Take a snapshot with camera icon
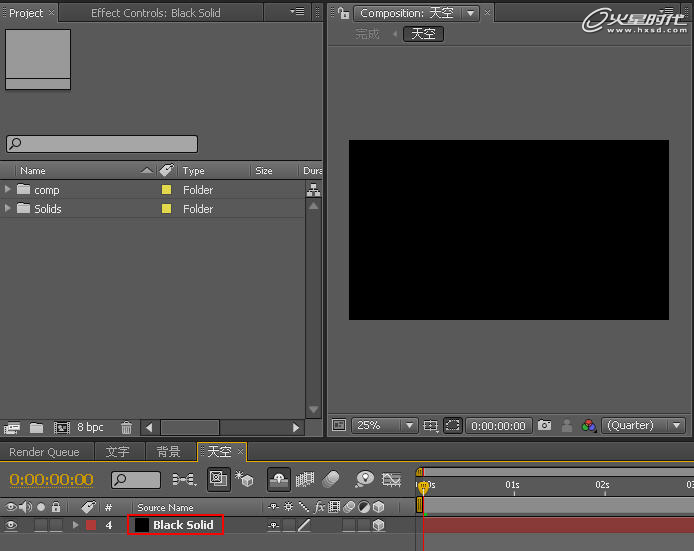694x551 pixels. (544, 425)
